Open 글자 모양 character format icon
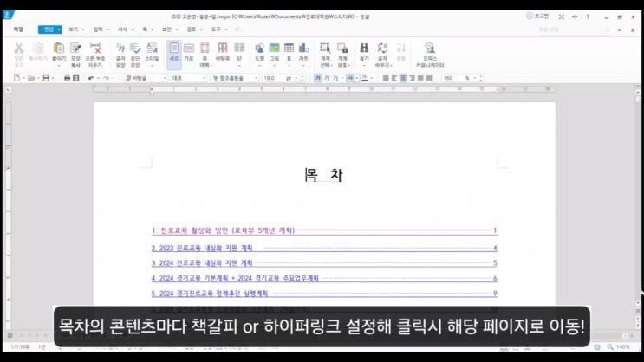The height and width of the screenshot is (362, 644). 121,54
